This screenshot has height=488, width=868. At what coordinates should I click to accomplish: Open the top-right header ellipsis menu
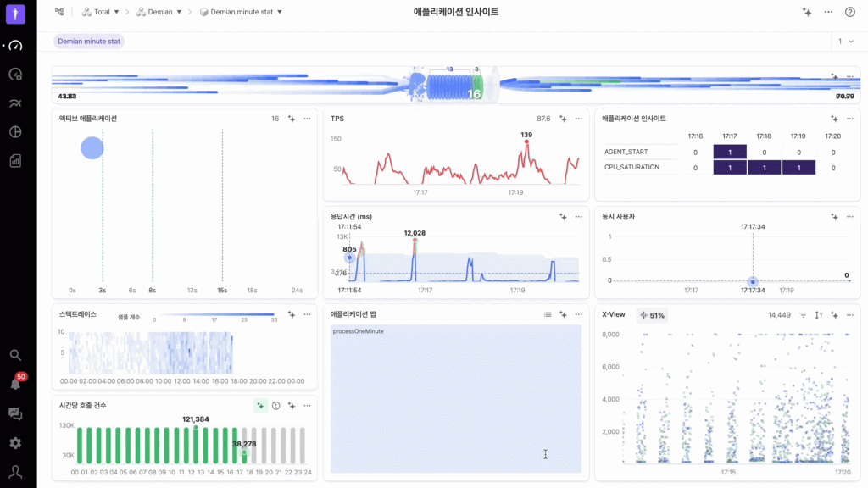[x=828, y=12]
